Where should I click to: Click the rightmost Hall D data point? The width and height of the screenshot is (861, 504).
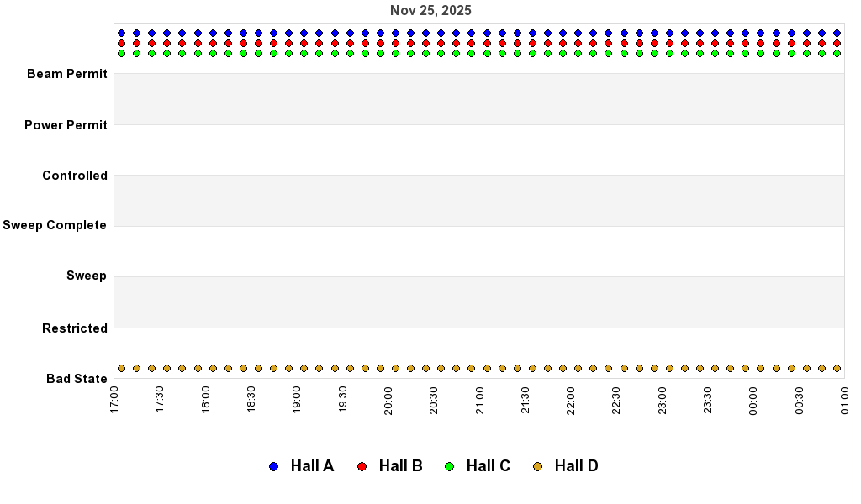(x=837, y=368)
